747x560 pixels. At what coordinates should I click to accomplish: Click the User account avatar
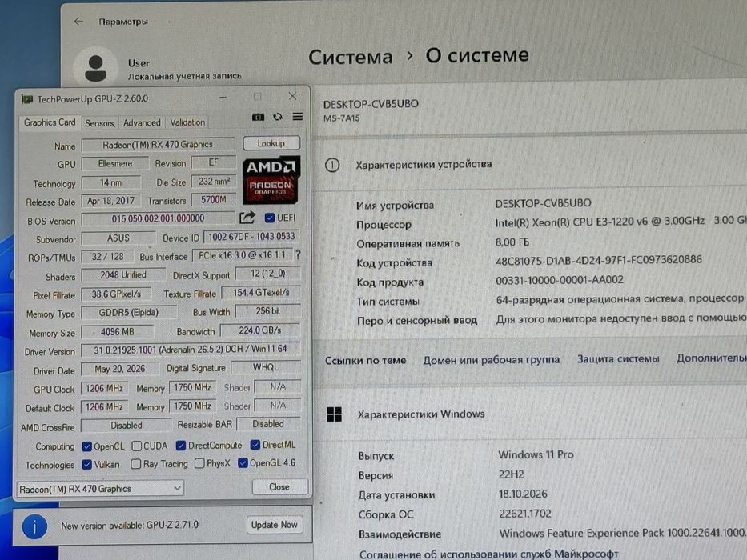click(96, 68)
